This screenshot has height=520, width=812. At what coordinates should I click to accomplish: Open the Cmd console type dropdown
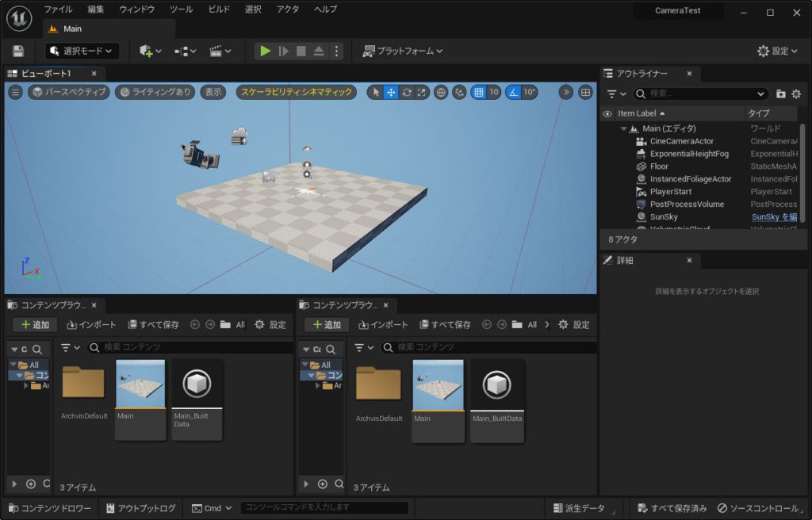[212, 508]
